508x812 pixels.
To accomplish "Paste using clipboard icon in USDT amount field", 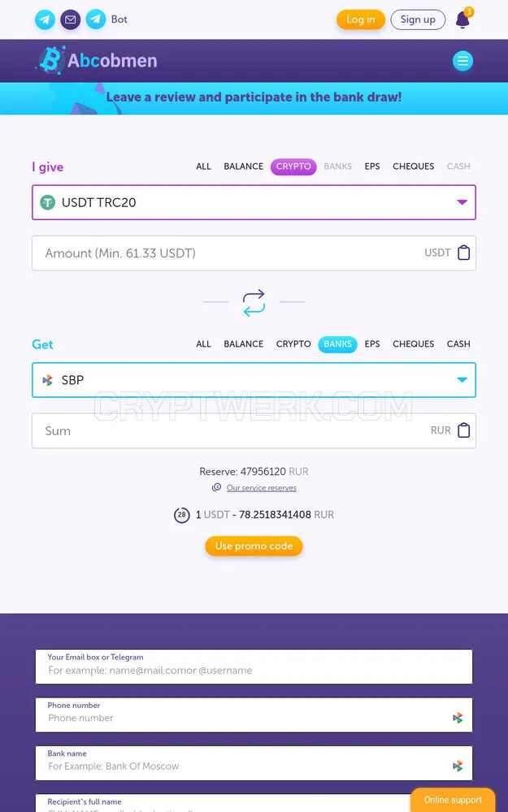I will pos(464,253).
